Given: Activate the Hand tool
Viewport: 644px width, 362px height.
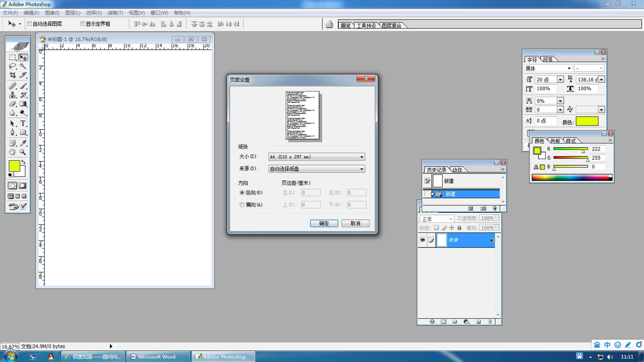Looking at the screenshot, I should [12, 152].
